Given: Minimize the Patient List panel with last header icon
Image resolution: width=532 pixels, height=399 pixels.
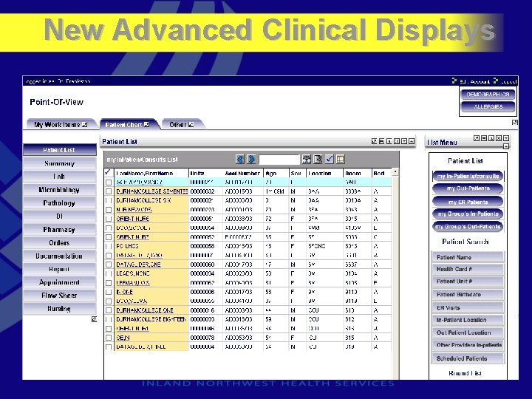Looking at the screenshot, I should (412, 141).
